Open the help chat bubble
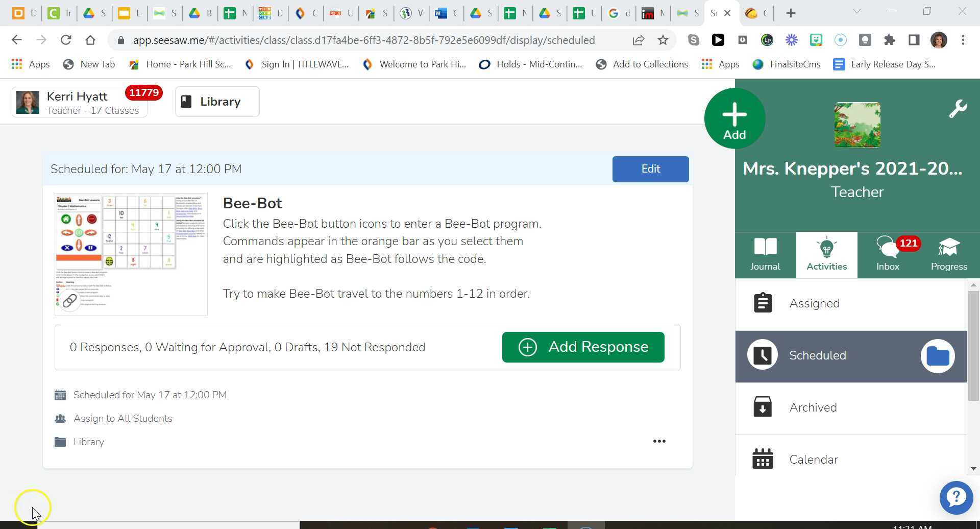The width and height of the screenshot is (980, 529). (x=956, y=497)
